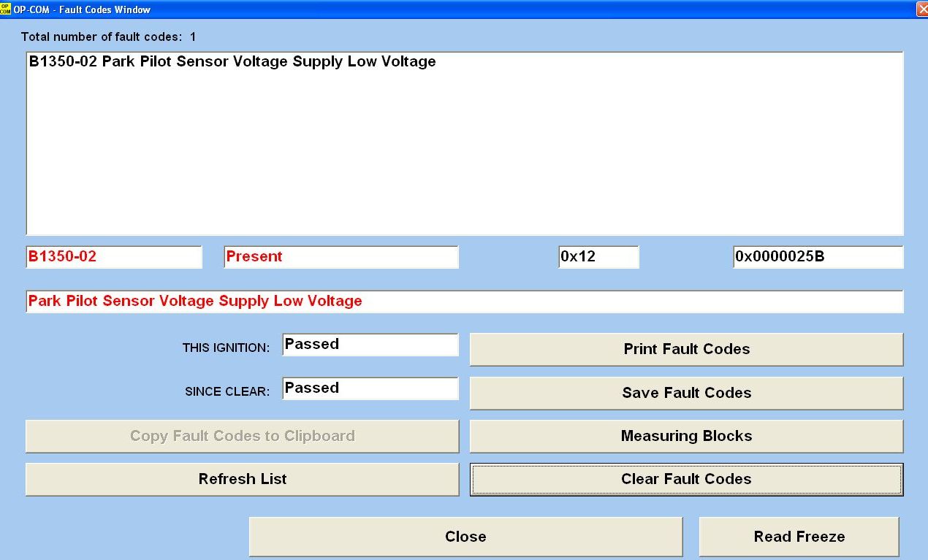Click the 0x0000025B value field
The image size is (928, 560).
tap(818, 257)
